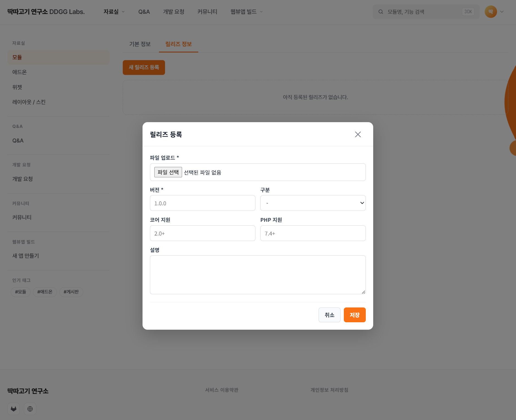Select 위젯 in the sidebar
The width and height of the screenshot is (516, 420).
click(x=58, y=87)
